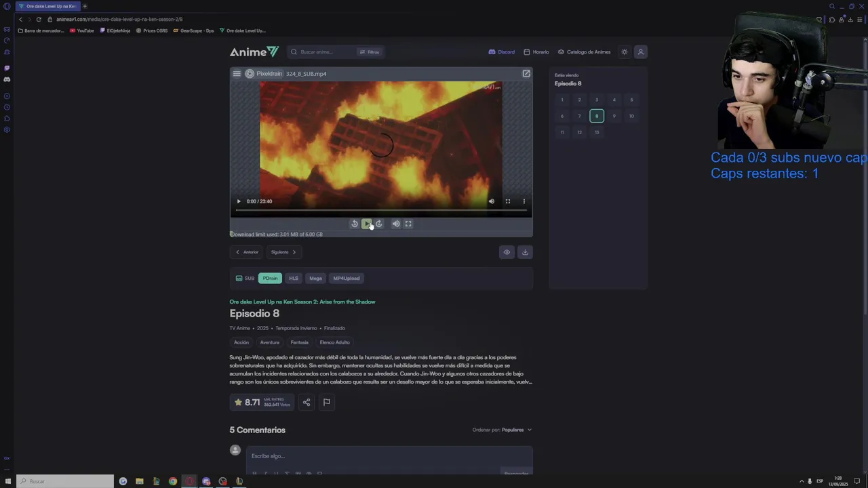The image size is (868, 488).
Task: Click the browser address bar URL
Action: click(119, 19)
